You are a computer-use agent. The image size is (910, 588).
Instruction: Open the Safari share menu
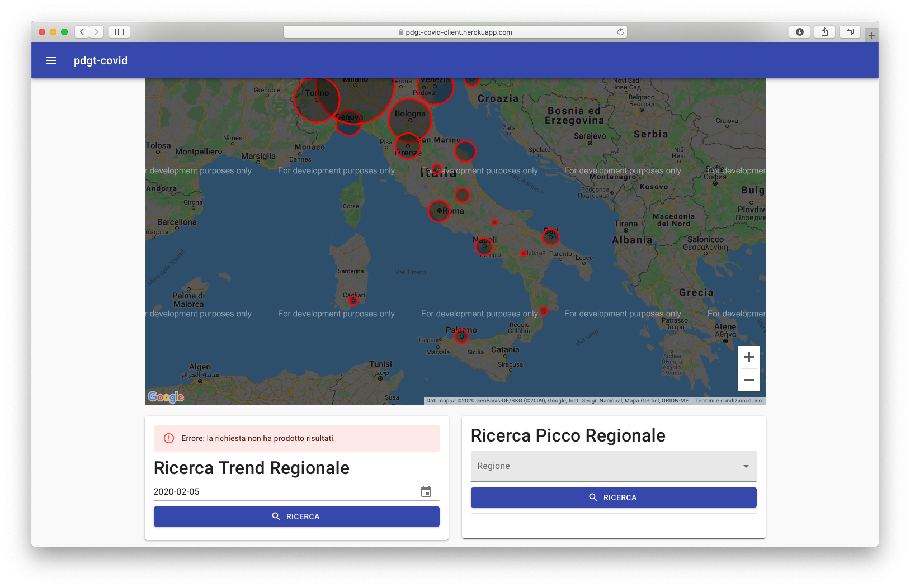824,32
